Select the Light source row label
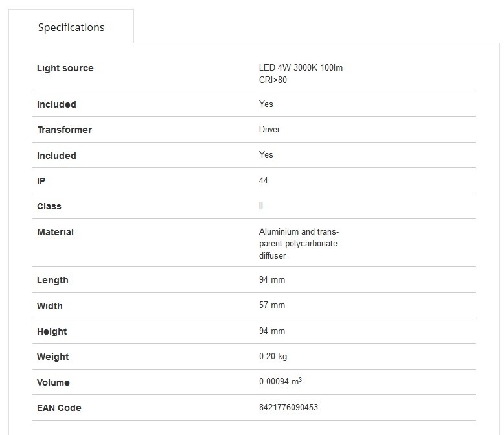504x435 pixels. pyautogui.click(x=65, y=68)
